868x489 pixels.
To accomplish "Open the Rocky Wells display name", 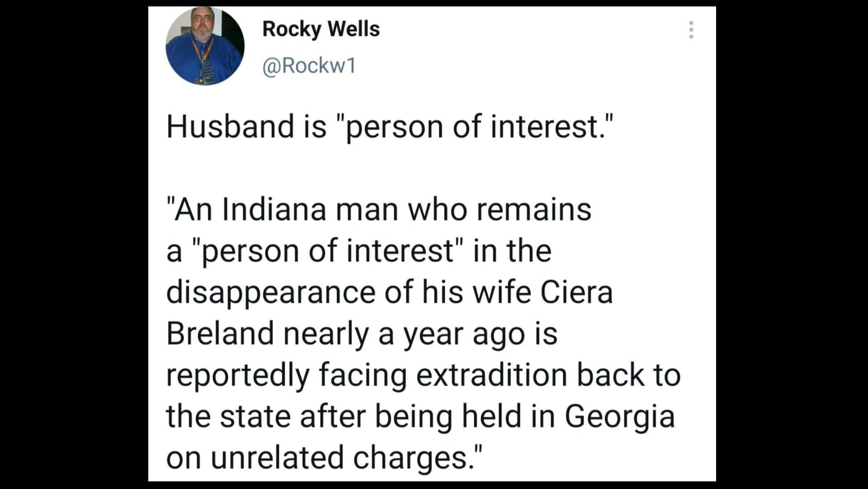I will pyautogui.click(x=321, y=29).
